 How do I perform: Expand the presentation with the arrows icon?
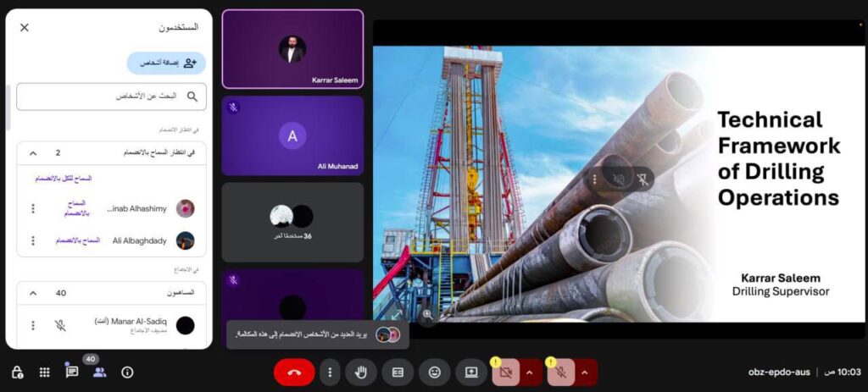pos(397,315)
